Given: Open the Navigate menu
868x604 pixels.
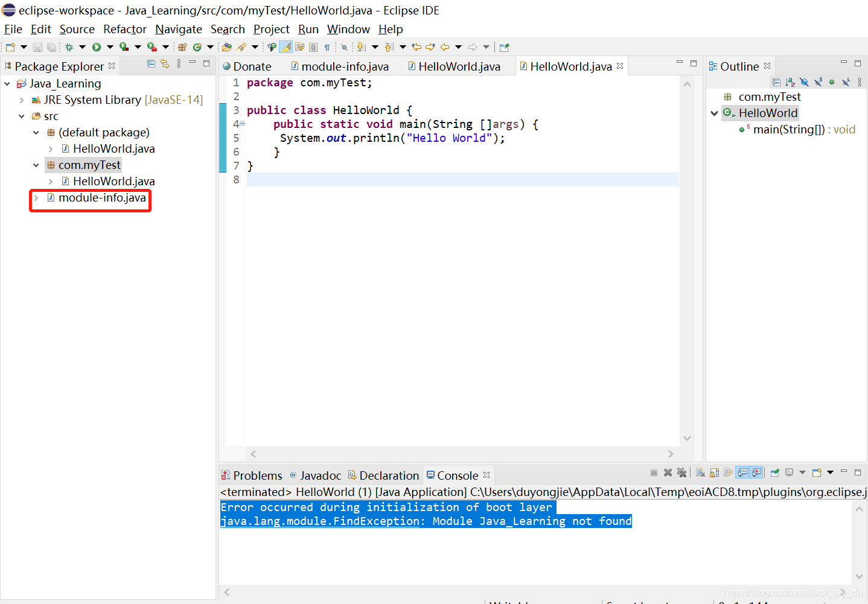Looking at the screenshot, I should [179, 29].
